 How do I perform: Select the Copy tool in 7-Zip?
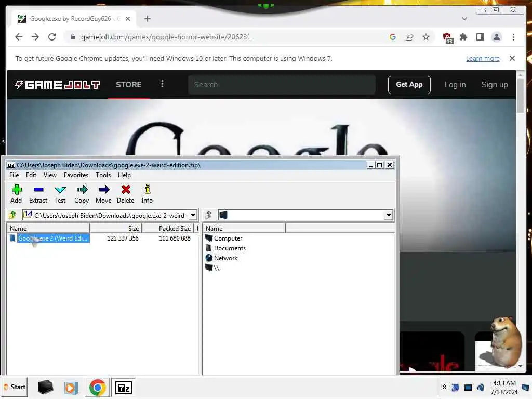pyautogui.click(x=82, y=194)
